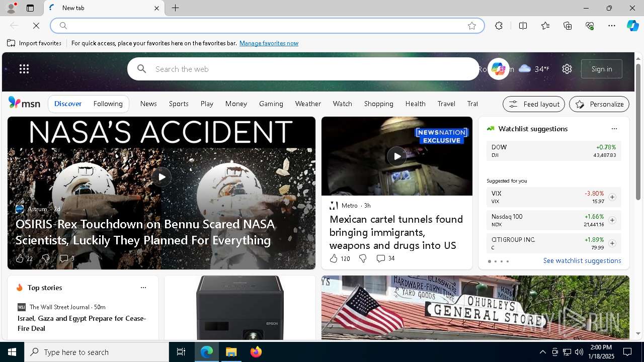This screenshot has height=362, width=644.
Task: Click the Sign in button
Action: pyautogui.click(x=602, y=69)
